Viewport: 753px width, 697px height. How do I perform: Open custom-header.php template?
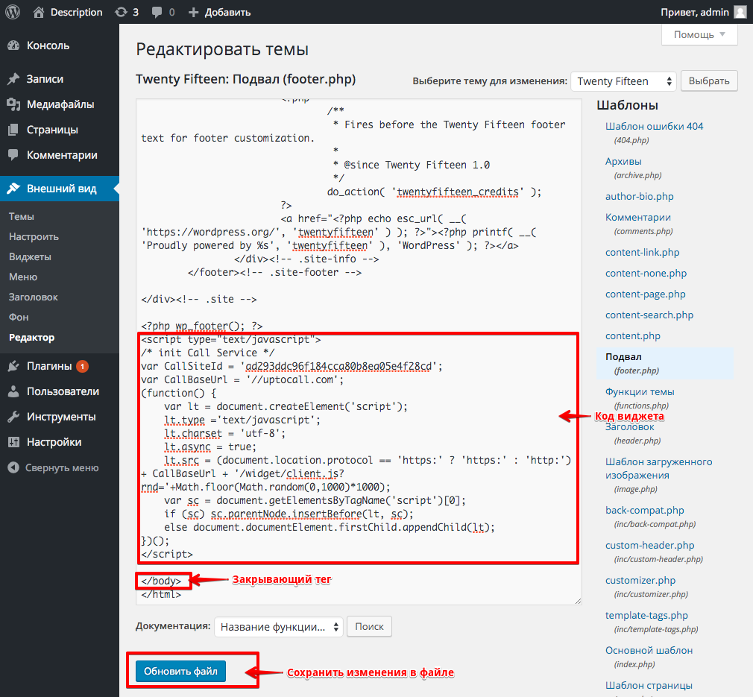[650, 546]
